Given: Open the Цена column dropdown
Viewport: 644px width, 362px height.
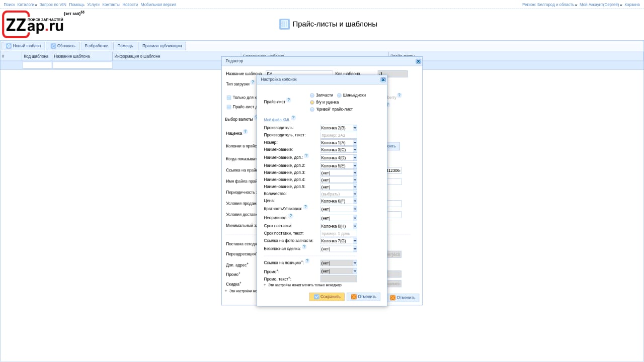Looking at the screenshot, I should [355, 201].
